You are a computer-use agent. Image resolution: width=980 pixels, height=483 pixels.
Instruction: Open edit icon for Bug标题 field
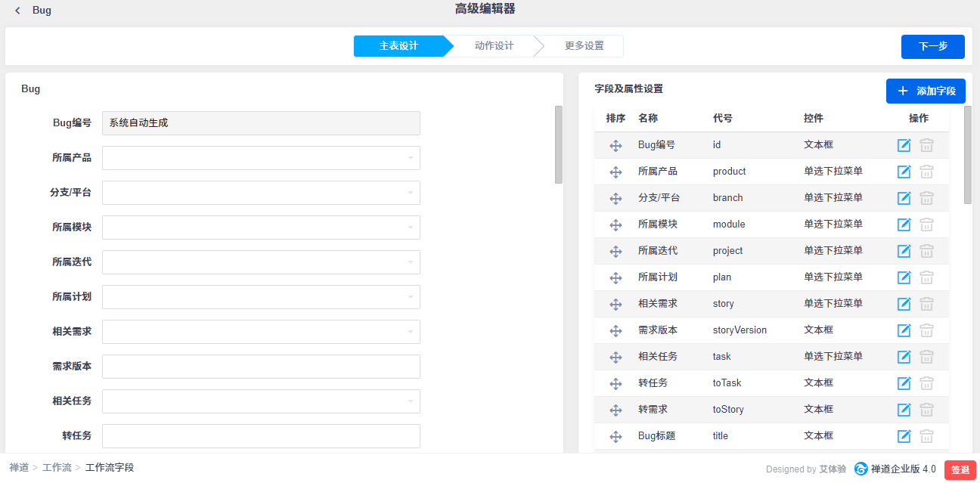point(904,436)
